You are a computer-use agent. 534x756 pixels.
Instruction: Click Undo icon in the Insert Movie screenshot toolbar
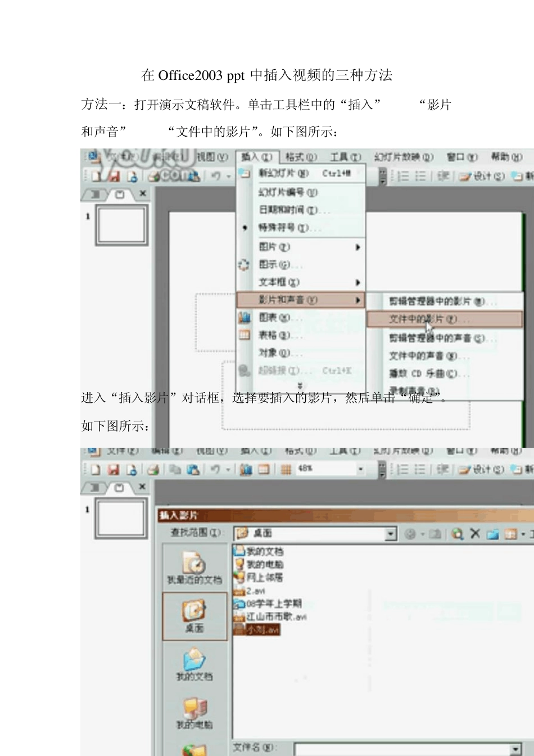[215, 469]
